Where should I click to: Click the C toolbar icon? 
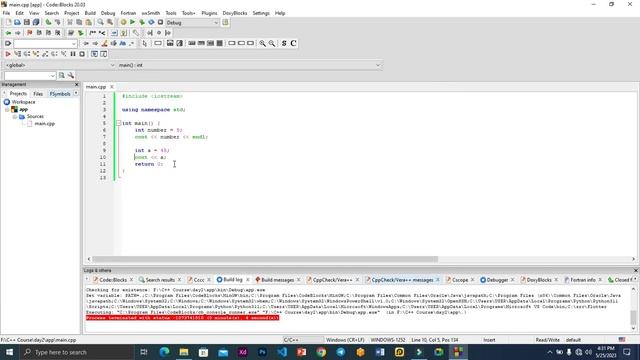click(x=293, y=43)
